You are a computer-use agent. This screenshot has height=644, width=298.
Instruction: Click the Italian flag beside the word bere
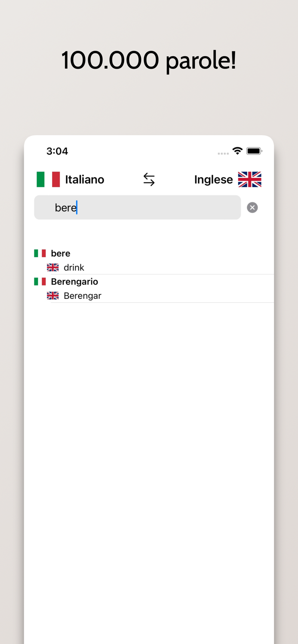(x=40, y=253)
